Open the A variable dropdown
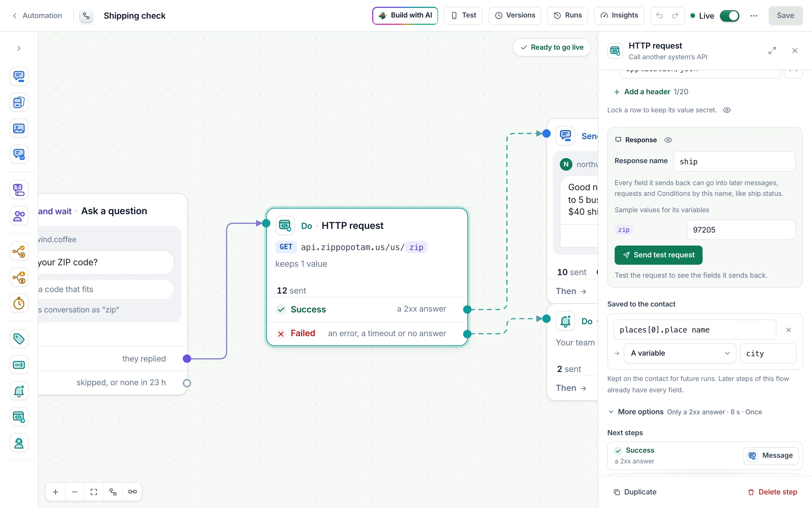Screen dimensions: 812x508 680,353
